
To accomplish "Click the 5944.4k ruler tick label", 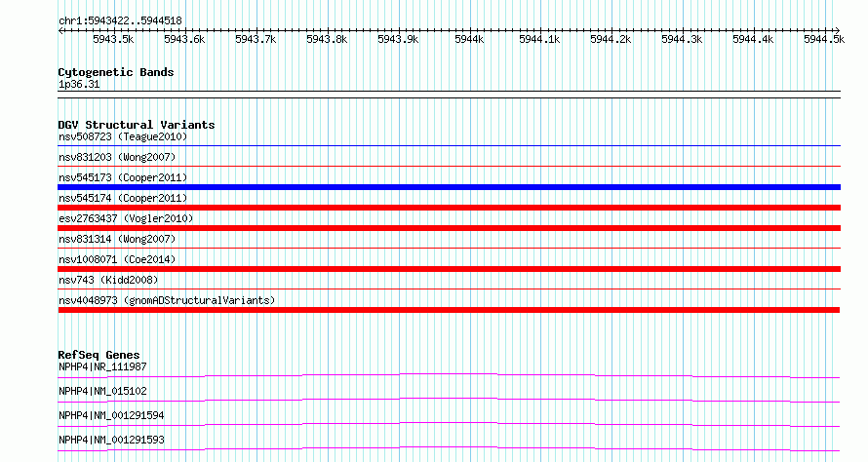I will click(753, 39).
